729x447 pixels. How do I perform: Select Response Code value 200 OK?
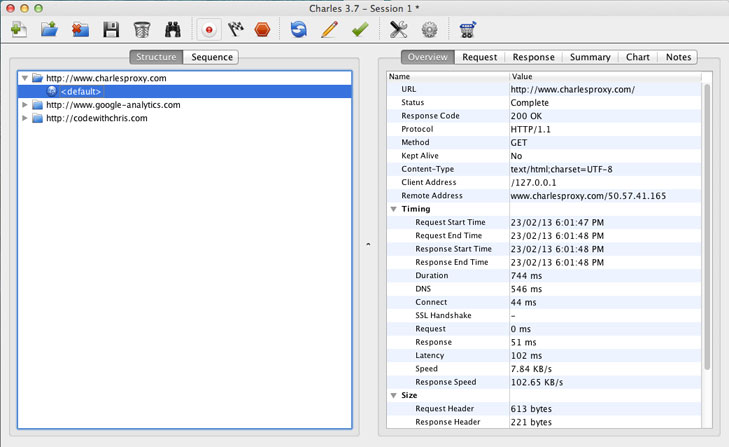(x=526, y=116)
